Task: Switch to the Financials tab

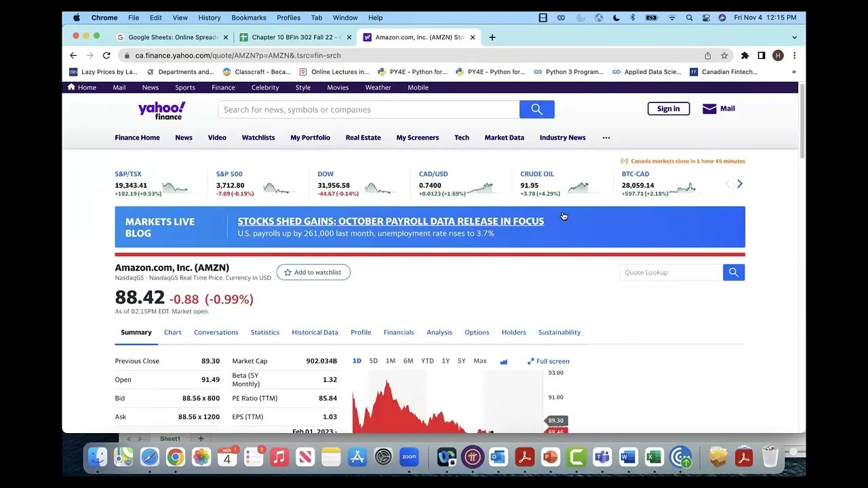Action: point(399,333)
